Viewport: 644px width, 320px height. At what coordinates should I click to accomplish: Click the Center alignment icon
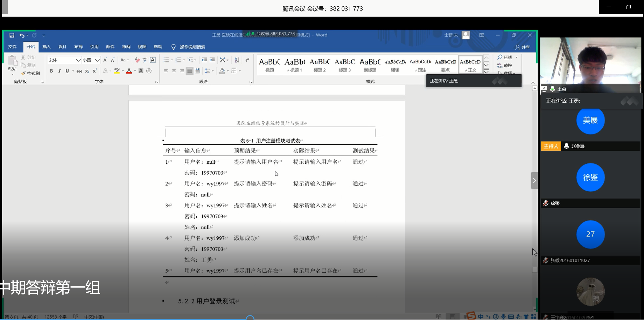click(x=174, y=71)
